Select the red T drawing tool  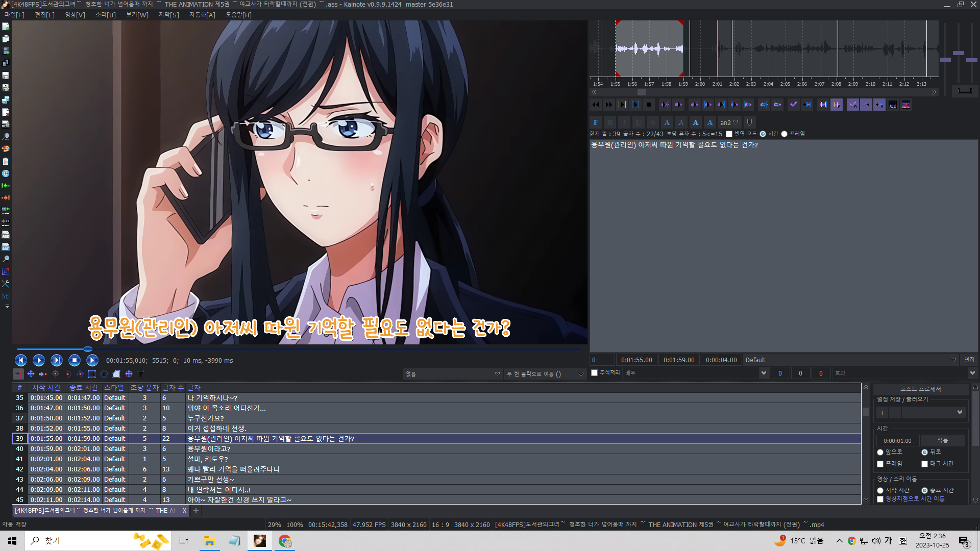141,374
